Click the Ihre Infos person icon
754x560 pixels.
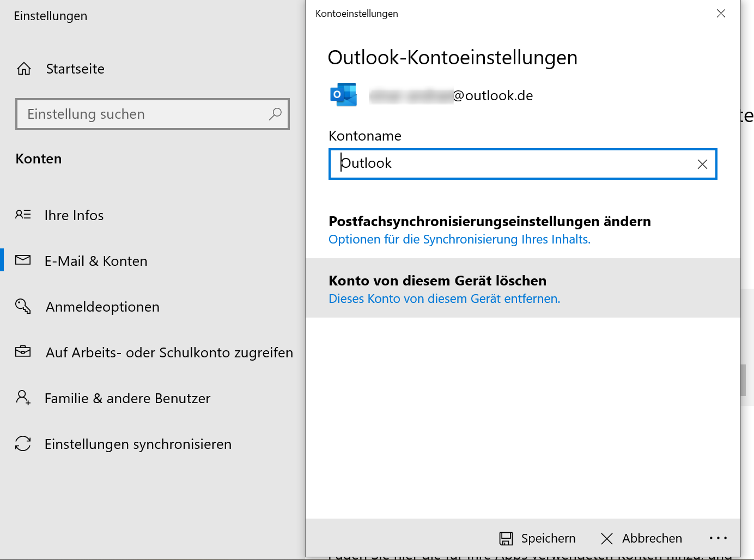click(23, 215)
